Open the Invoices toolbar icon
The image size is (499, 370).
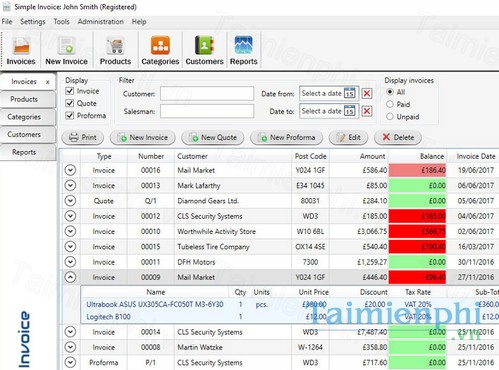21,50
